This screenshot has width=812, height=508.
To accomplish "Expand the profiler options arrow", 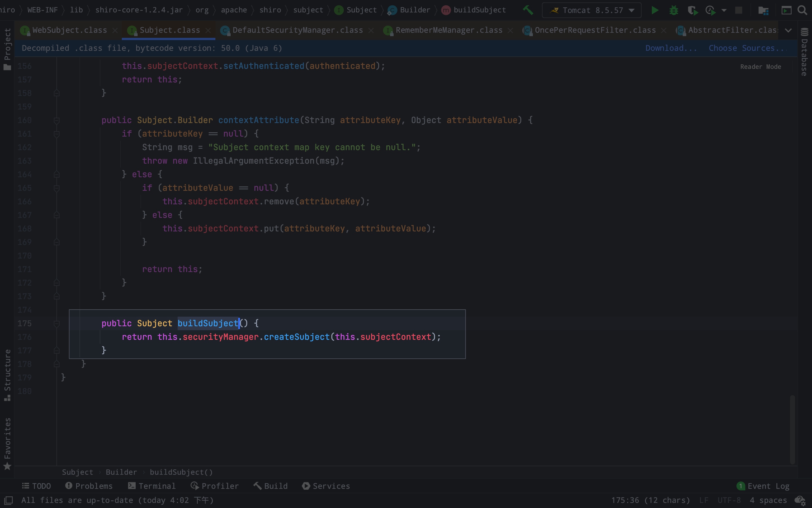I will (724, 10).
